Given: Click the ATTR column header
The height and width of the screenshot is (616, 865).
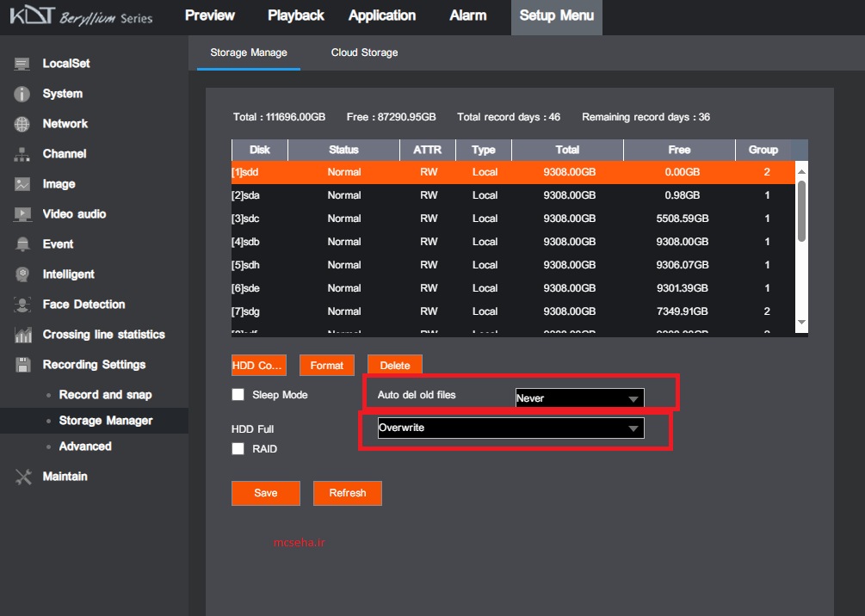Looking at the screenshot, I should coord(428,150).
